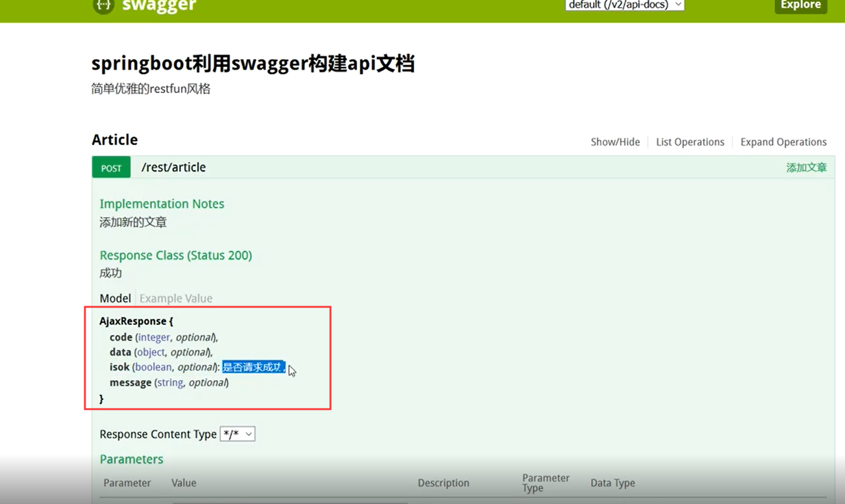Collapse the /rest/article operation path
845x504 pixels.
[x=174, y=167]
